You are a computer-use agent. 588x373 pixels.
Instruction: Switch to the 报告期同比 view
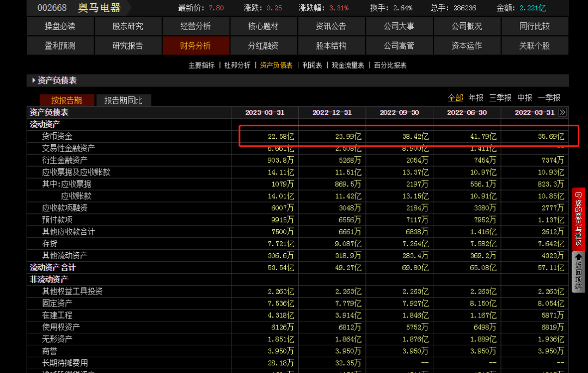(x=123, y=100)
